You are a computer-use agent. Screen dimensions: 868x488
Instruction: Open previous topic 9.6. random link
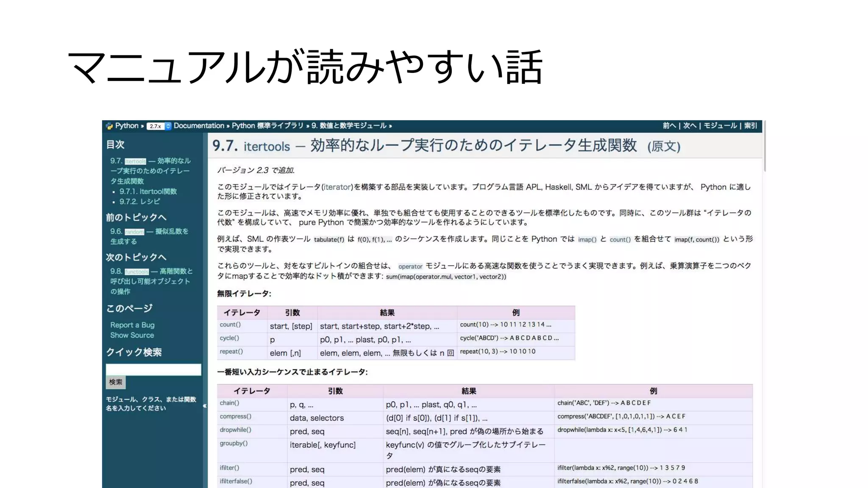coord(149,236)
